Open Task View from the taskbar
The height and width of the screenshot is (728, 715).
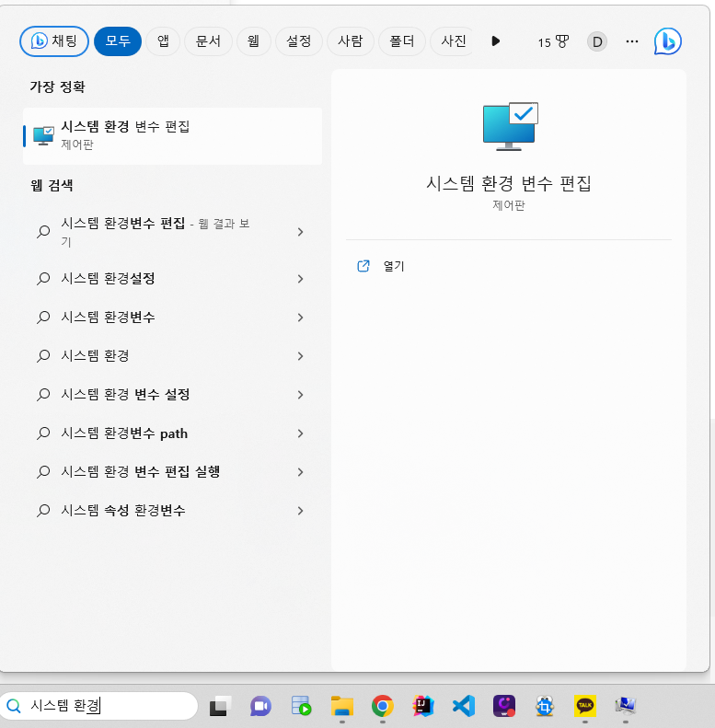(220, 706)
